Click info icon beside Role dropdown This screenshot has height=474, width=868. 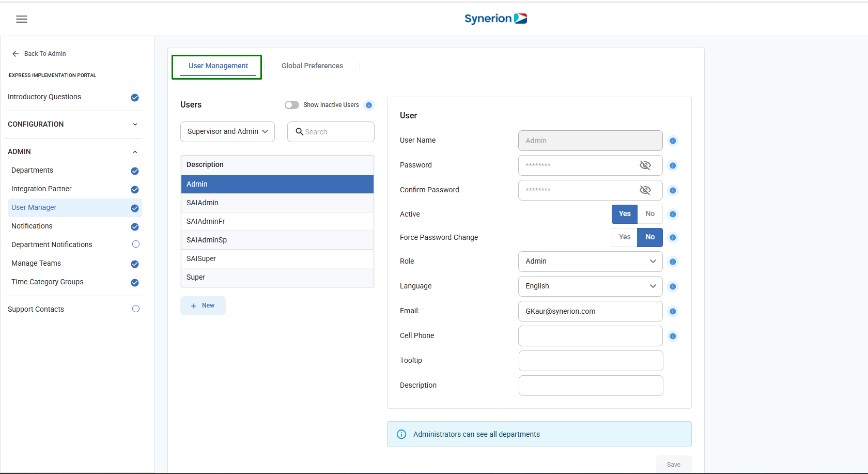click(673, 262)
